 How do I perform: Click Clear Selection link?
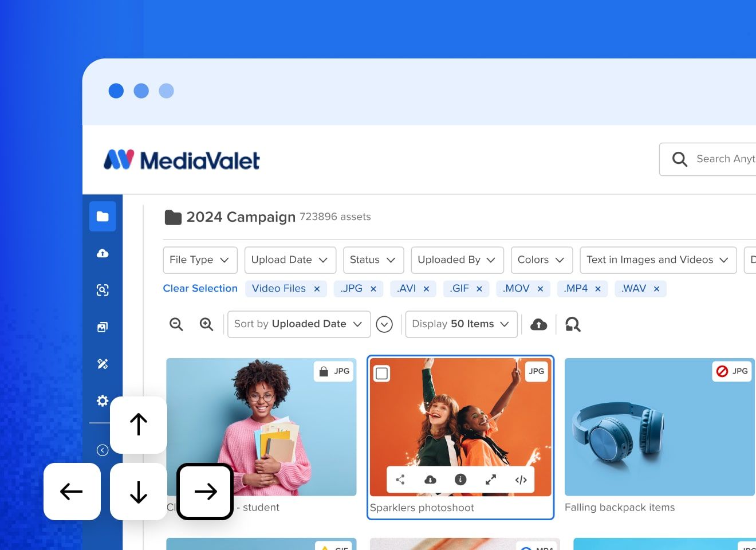point(200,288)
